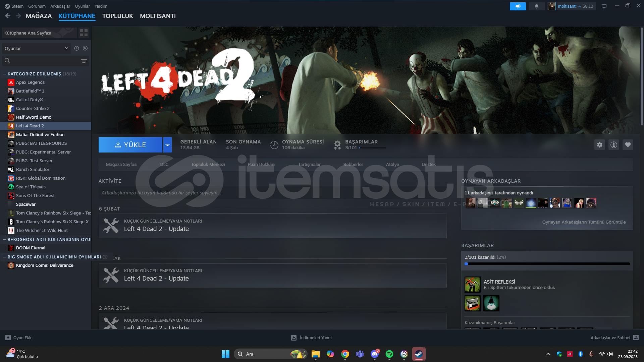Open the notifications bell

pos(537,6)
